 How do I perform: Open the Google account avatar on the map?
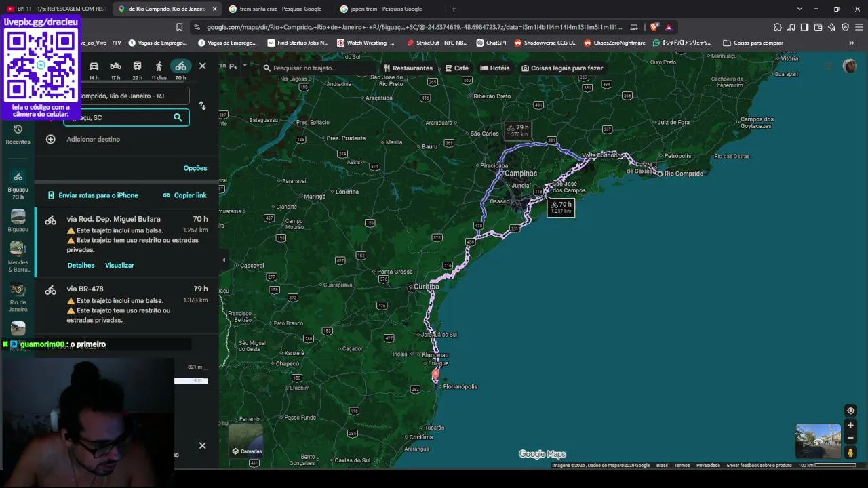850,66
